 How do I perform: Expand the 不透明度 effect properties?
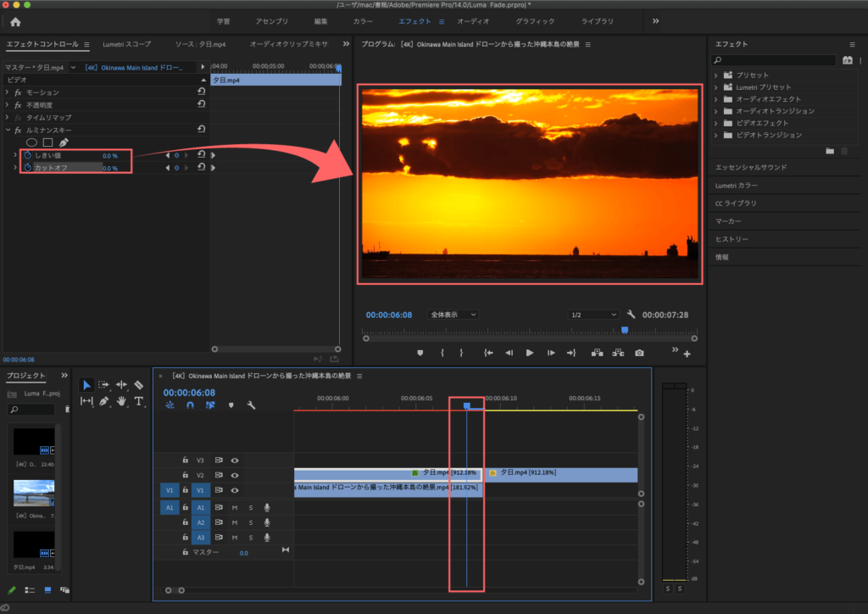click(7, 104)
